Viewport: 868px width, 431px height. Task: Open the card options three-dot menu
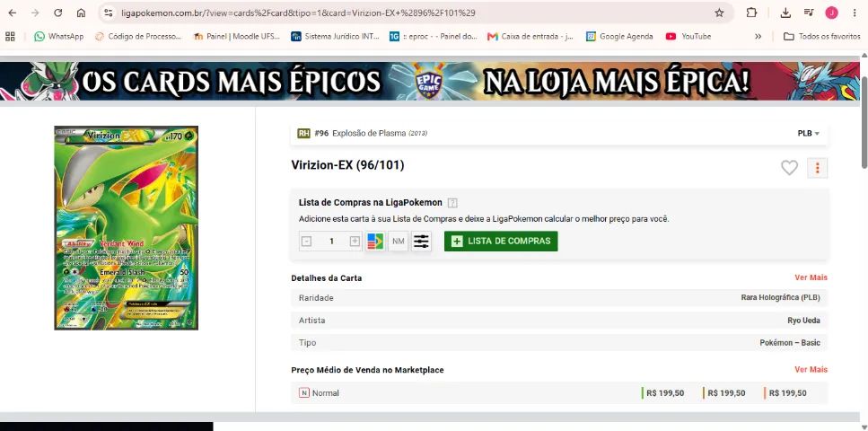818,168
